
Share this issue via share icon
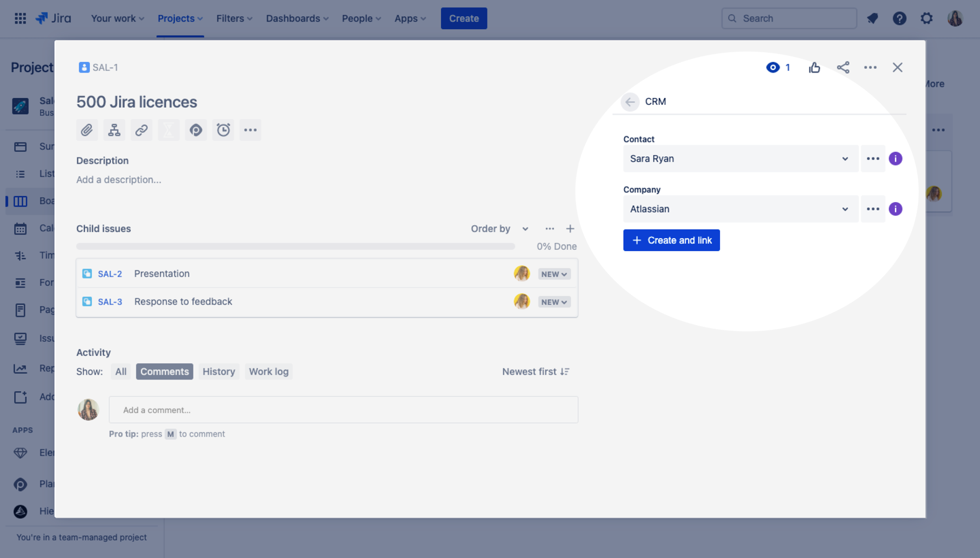(843, 68)
